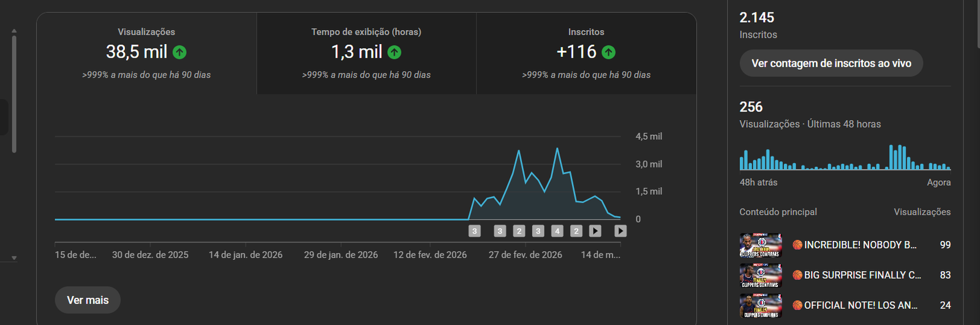Click the 12 de fev. de 2026 date label
Image resolution: width=980 pixels, height=325 pixels.
click(430, 254)
